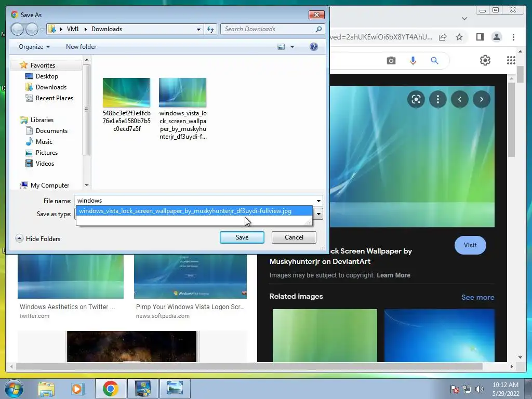The width and height of the screenshot is (532, 399).
Task: Click the search magnifier in Save As dialog
Action: 318,29
